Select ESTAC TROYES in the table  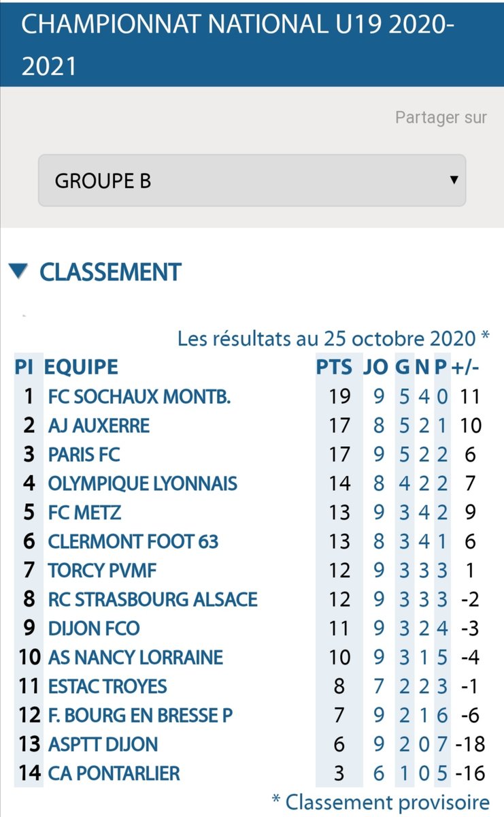point(107,686)
